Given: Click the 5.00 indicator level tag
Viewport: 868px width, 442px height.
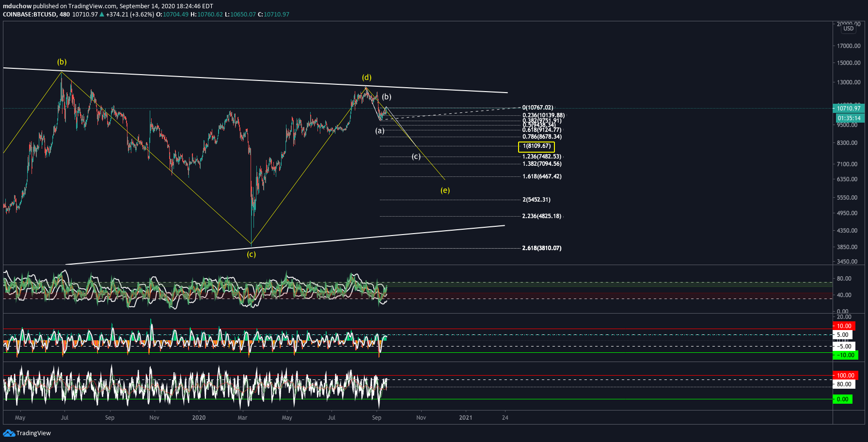Looking at the screenshot, I should click(x=842, y=335).
